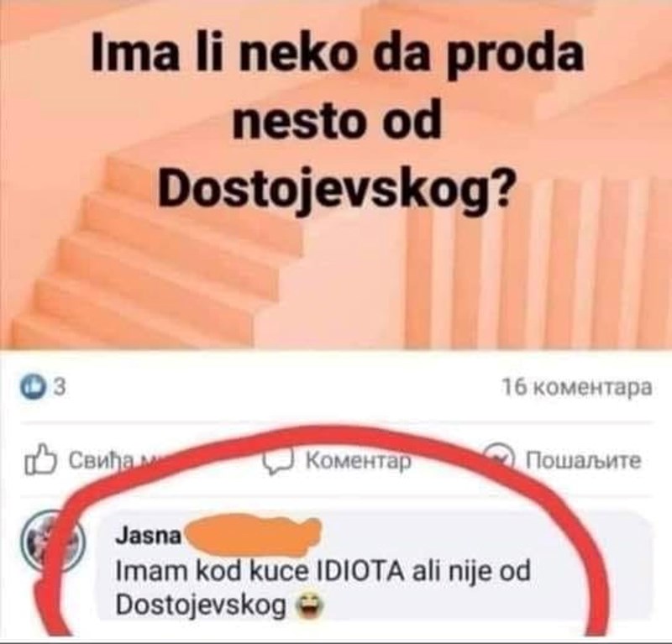672x644 pixels.
Task: Click the commenter name Jasna
Action: pyautogui.click(x=149, y=536)
